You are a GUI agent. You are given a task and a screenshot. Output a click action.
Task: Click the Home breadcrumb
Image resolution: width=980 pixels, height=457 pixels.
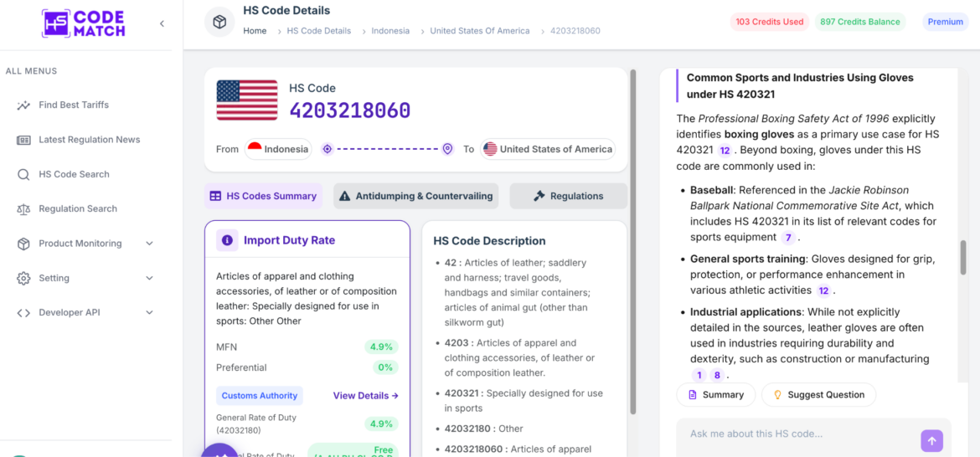coord(255,31)
